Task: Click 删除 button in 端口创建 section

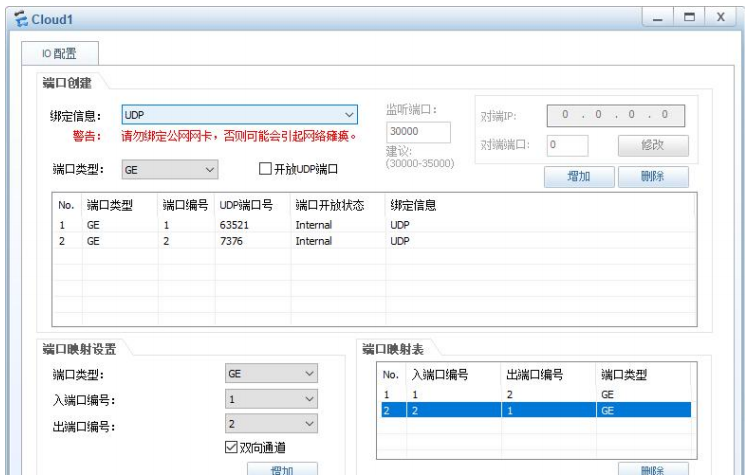Action: click(653, 176)
